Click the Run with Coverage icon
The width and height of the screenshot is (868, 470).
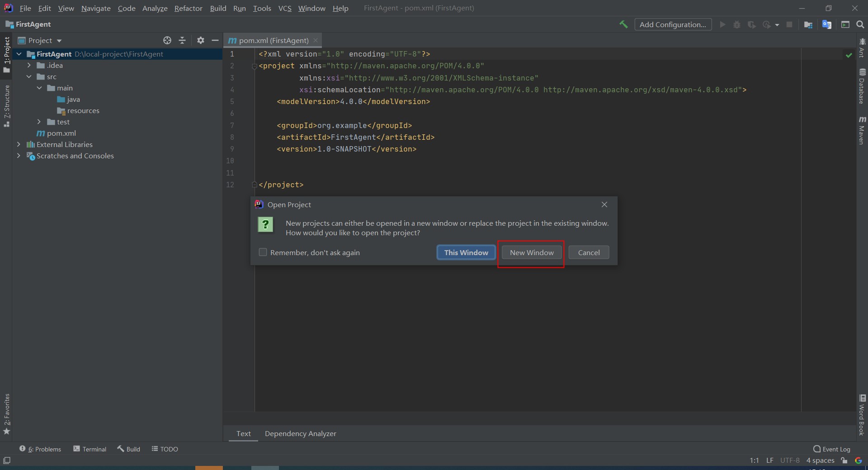(751, 24)
